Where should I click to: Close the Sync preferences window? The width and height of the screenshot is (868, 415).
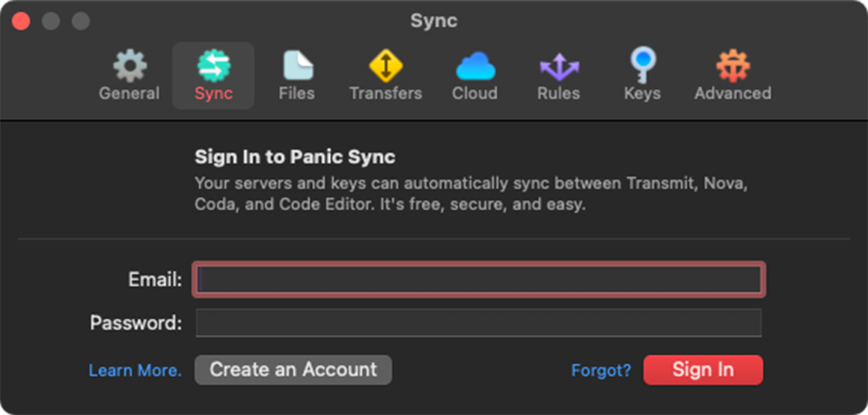[21, 21]
